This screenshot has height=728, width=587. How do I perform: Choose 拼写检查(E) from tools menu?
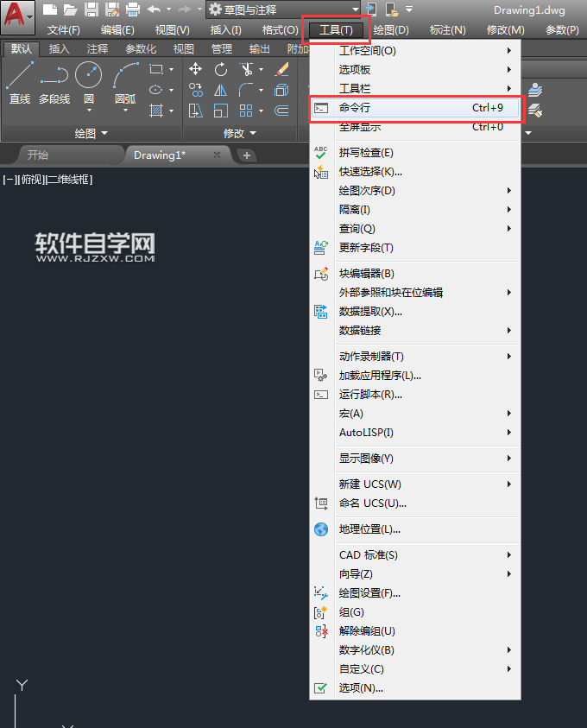tap(415, 153)
